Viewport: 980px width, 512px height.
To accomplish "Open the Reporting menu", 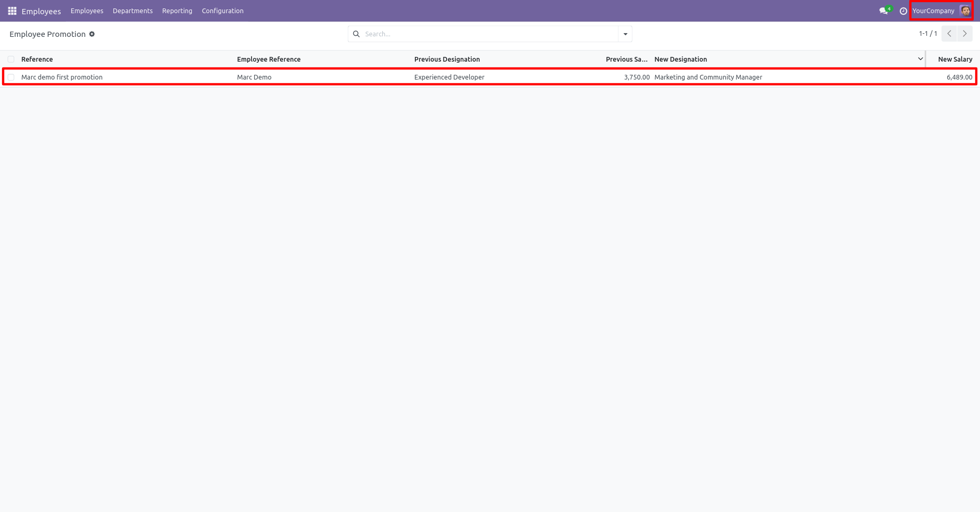I will pos(177,11).
